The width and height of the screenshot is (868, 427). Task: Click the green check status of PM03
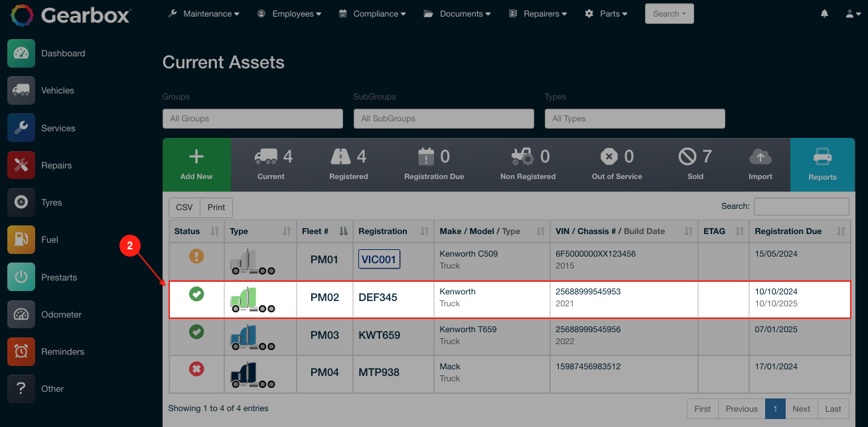(x=196, y=332)
